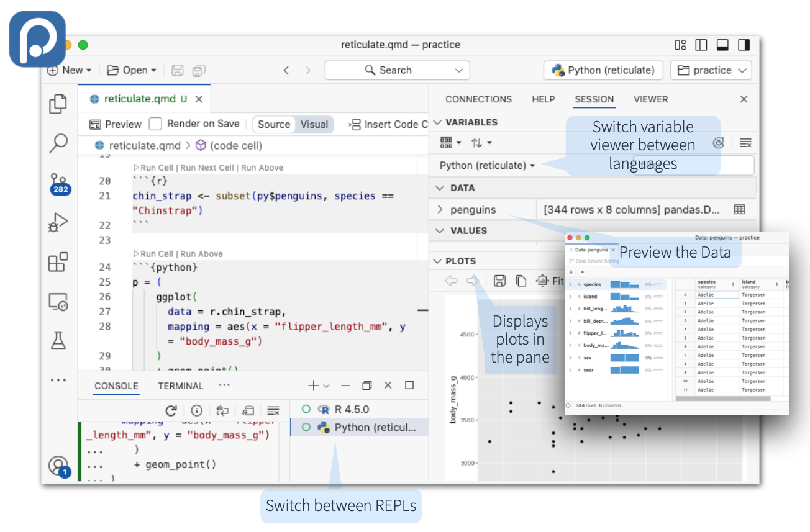Click Run Above over the python chunk

[x=201, y=254]
